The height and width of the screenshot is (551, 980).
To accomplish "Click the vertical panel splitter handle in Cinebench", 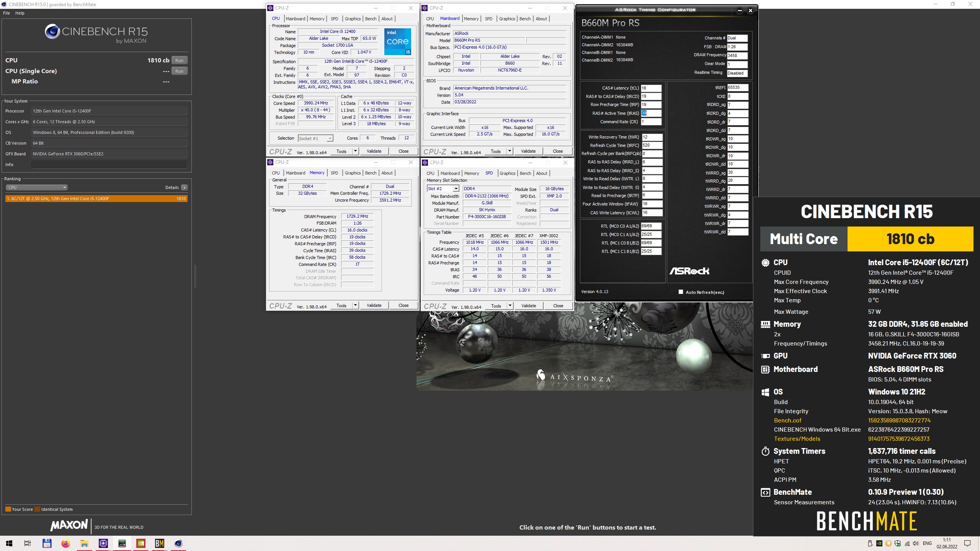I will pyautogui.click(x=195, y=275).
